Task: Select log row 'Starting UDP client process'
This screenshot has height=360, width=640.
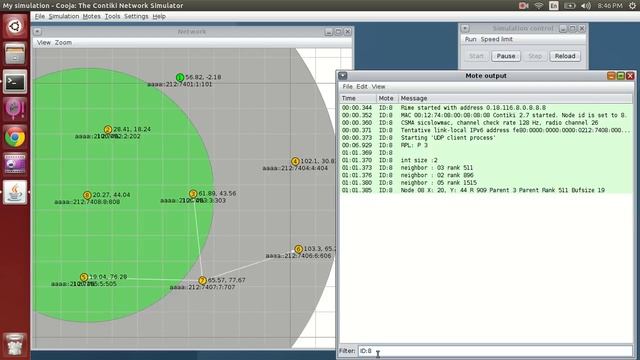Action: [486, 138]
